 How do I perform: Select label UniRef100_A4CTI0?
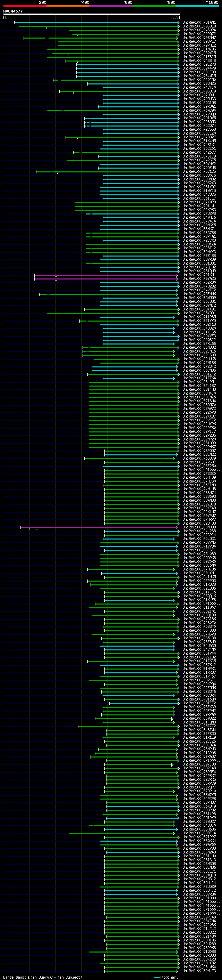199,88
